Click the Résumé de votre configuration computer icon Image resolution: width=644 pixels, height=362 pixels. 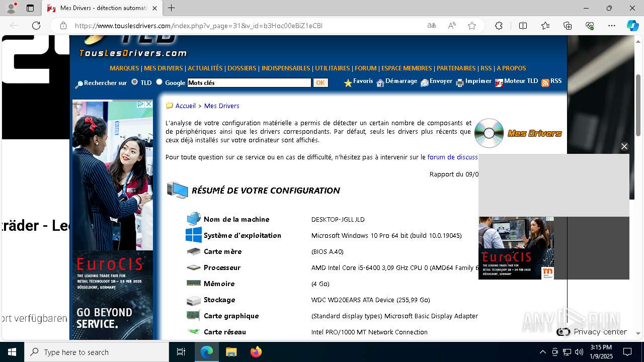(x=178, y=191)
